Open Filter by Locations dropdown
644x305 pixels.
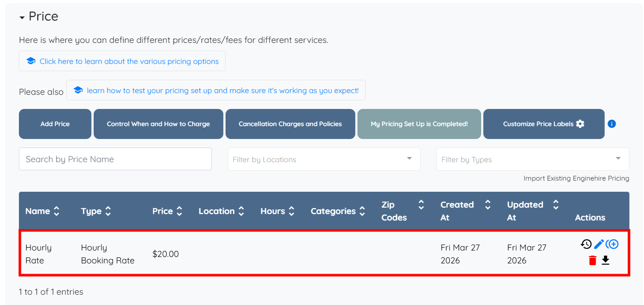(409, 159)
